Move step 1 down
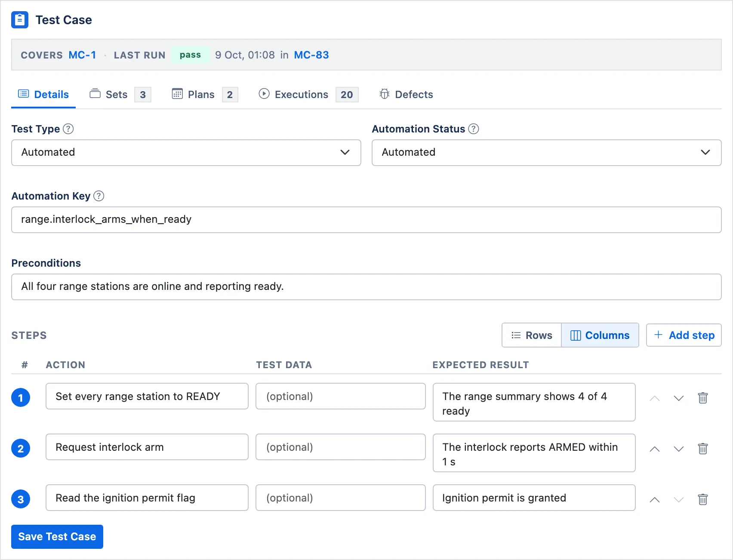Viewport: 733px width, 560px height. click(x=679, y=398)
